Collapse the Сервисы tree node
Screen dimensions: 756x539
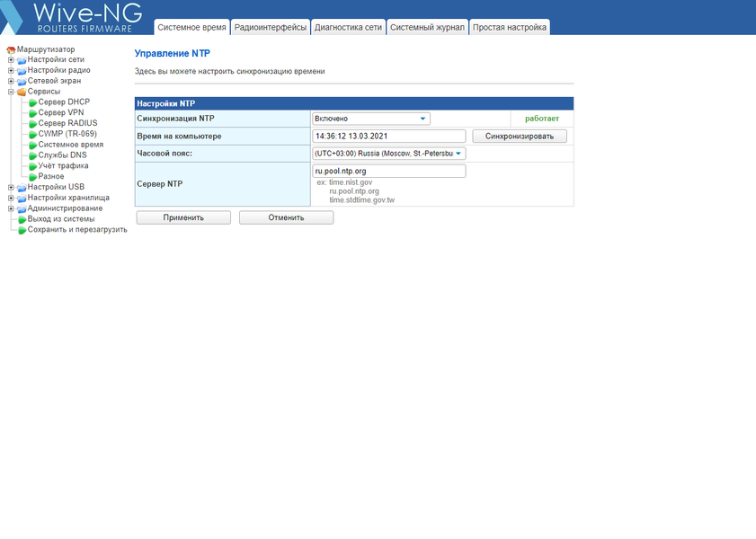point(11,92)
